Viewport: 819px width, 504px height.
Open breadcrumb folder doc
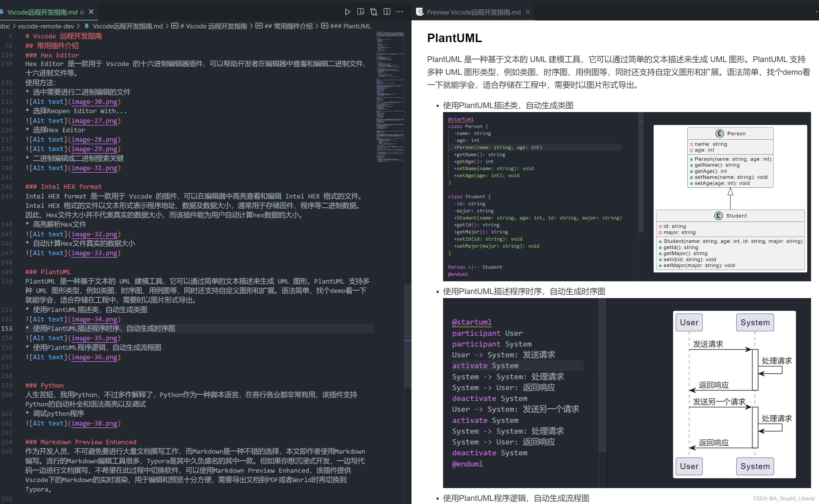click(x=5, y=26)
